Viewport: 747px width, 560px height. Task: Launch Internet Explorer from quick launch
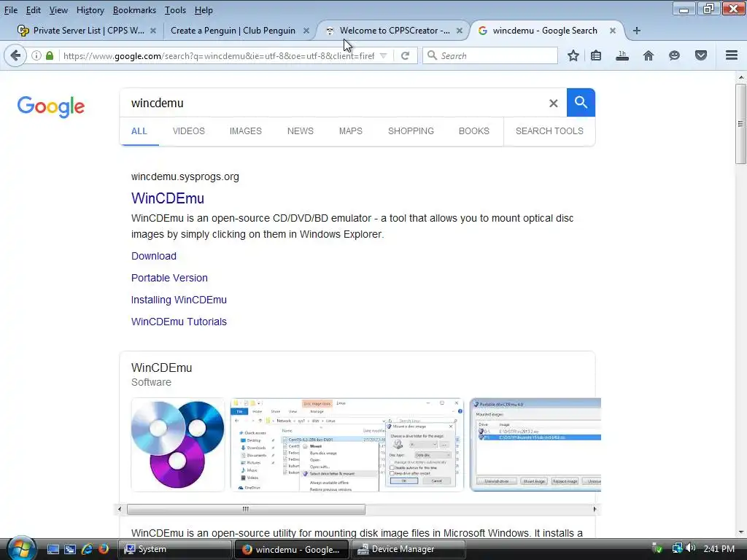[87, 549]
